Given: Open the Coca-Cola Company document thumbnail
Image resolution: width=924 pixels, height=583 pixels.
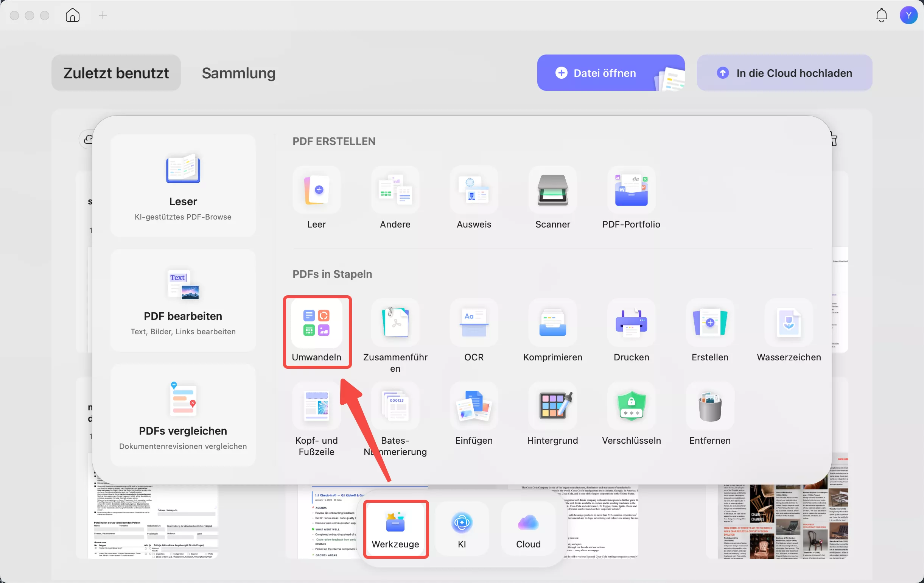Looking at the screenshot, I should click(x=602, y=522).
